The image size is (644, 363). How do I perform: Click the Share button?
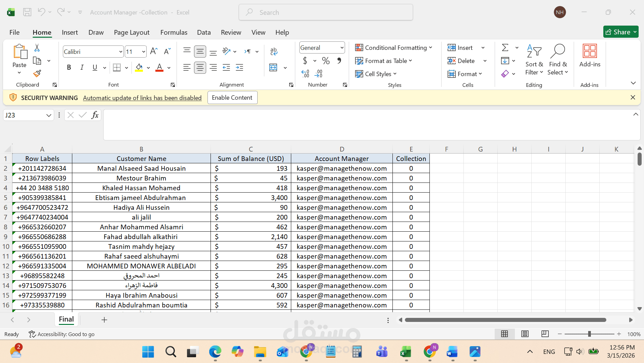coord(621,32)
